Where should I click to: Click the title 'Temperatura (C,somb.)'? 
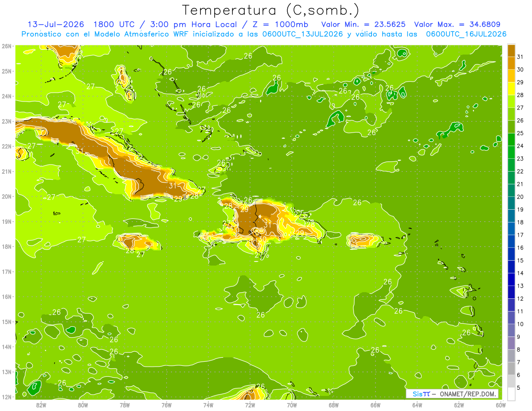point(271,10)
